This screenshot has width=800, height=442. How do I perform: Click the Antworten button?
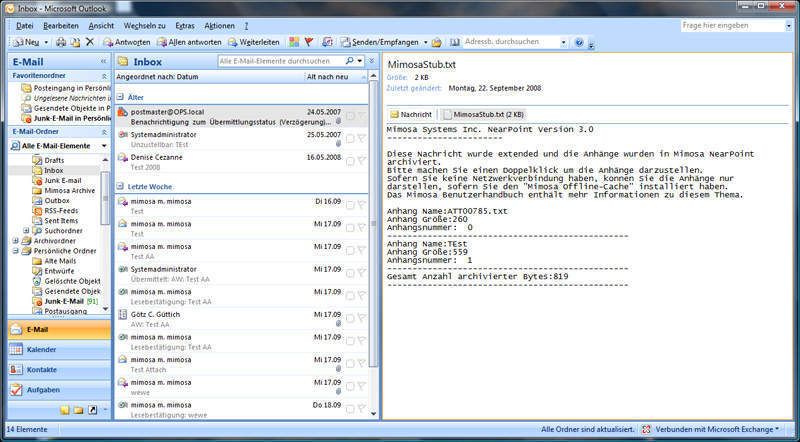127,42
